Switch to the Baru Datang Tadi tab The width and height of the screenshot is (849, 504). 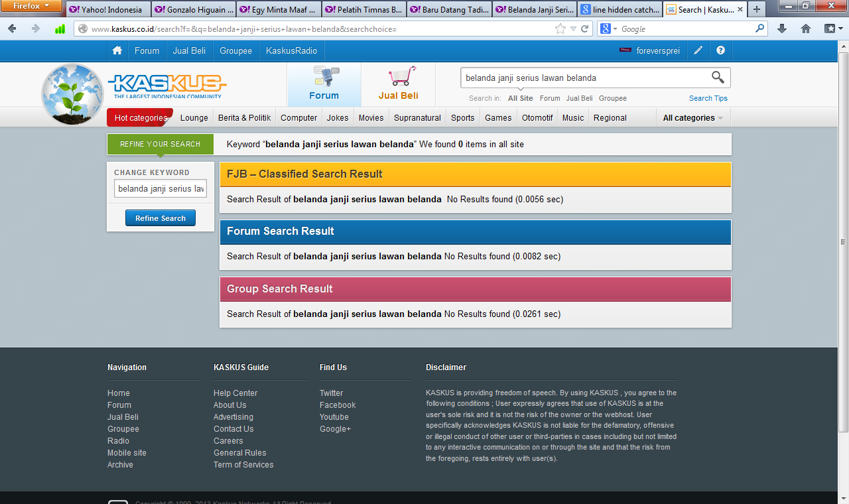pyautogui.click(x=450, y=10)
